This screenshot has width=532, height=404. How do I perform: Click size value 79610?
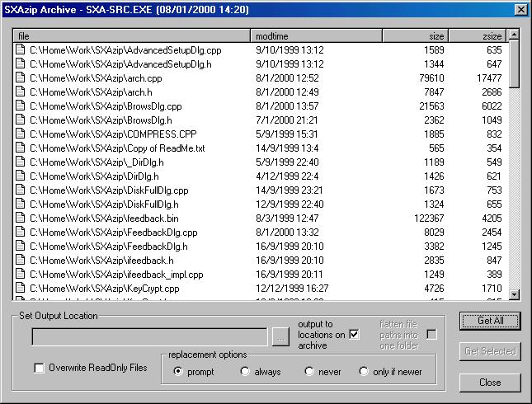pyautogui.click(x=431, y=78)
